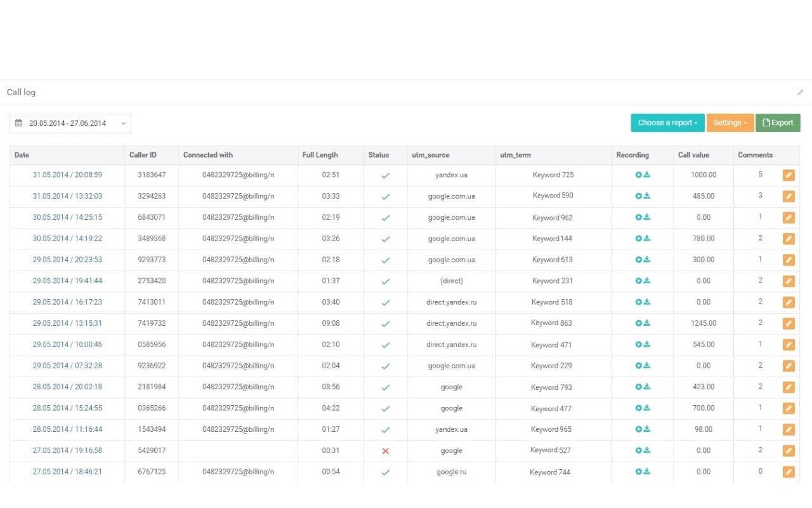Viewport: 812px width, 508px height.
Task: Play the recording on the Keyword 477 row
Action: 639,408
